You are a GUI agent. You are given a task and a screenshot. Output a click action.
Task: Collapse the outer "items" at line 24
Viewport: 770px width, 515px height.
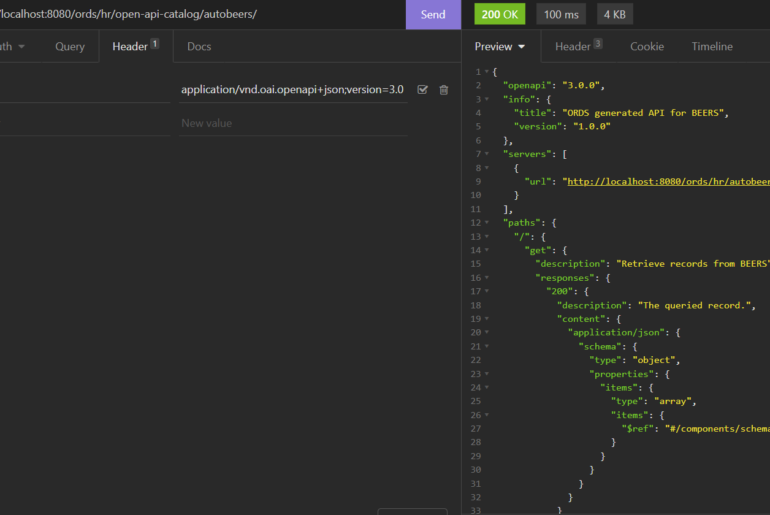(487, 387)
